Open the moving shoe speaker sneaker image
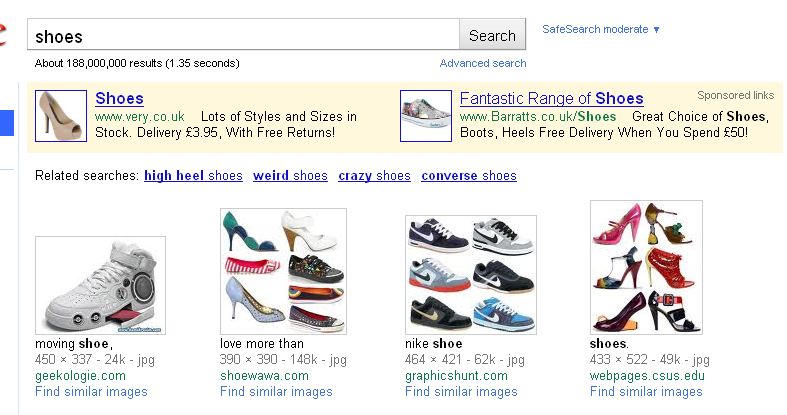This screenshot has width=787, height=415. pos(100,285)
